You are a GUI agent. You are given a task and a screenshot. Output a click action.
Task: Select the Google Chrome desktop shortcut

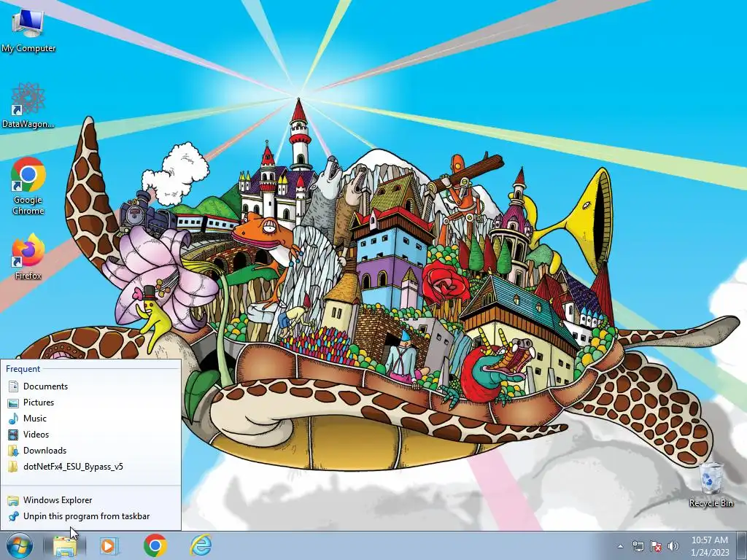28,186
